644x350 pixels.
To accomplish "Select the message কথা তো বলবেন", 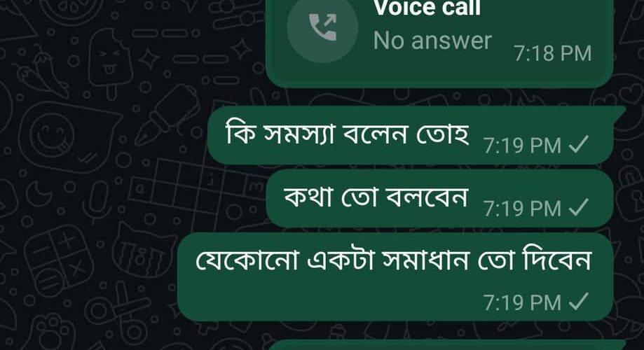I will 439,198.
